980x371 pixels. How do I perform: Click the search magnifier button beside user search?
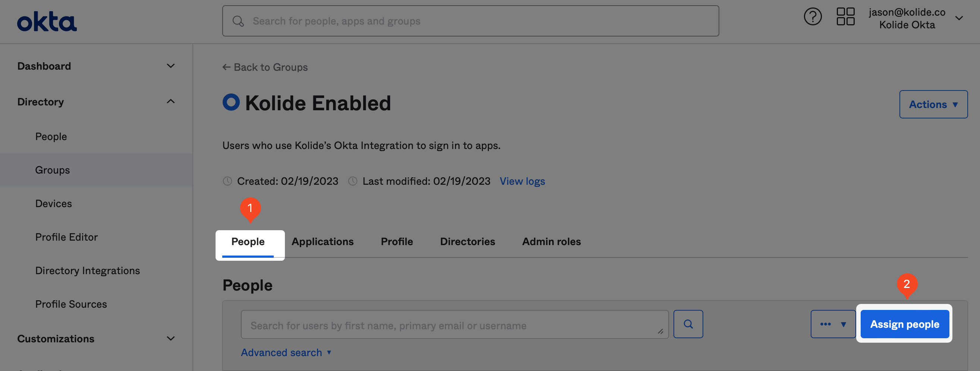[x=688, y=324]
